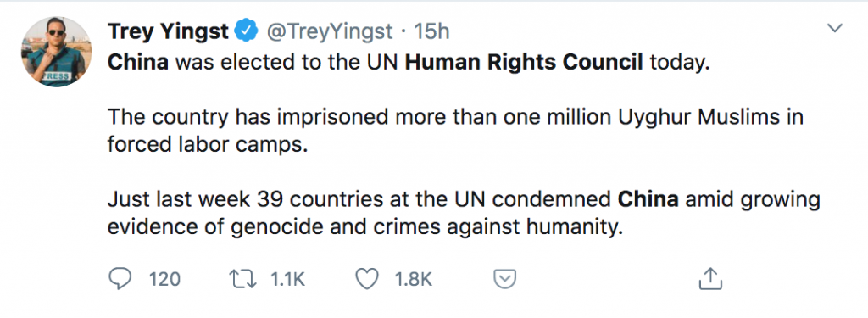The width and height of the screenshot is (868, 318).
Task: Click the "forced labor camps" text line
Action: (x=207, y=145)
